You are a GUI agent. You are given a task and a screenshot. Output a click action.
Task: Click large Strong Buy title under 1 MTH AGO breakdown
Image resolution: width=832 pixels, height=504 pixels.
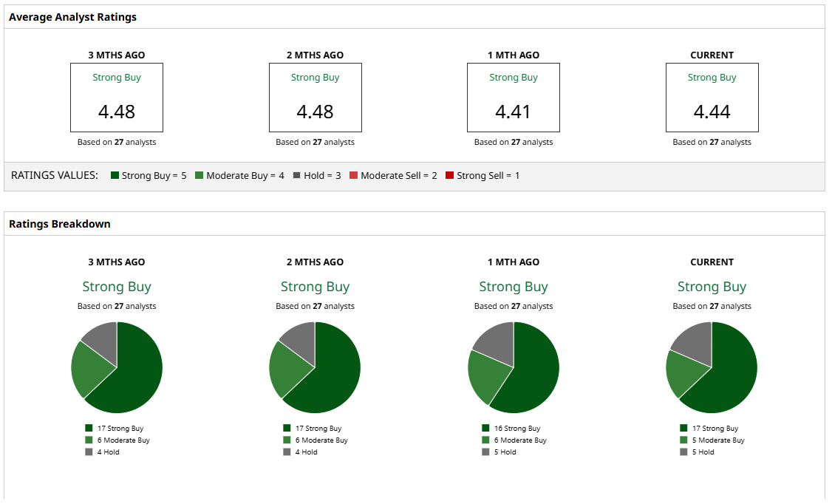point(514,287)
